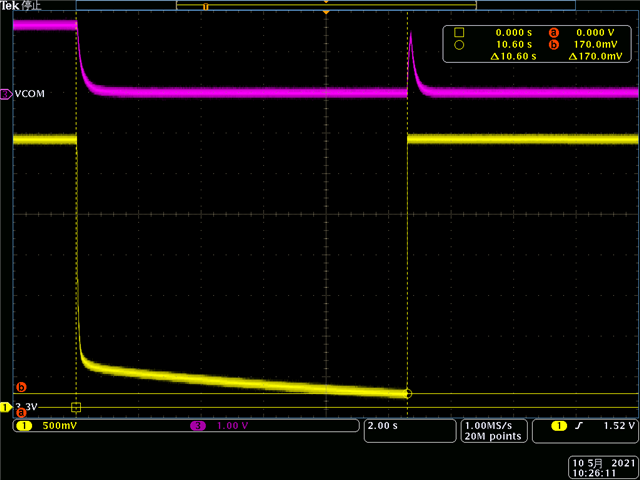640x480 pixels.
Task: Click the circle cursor symbol on yellow trace
Action: pos(407,394)
